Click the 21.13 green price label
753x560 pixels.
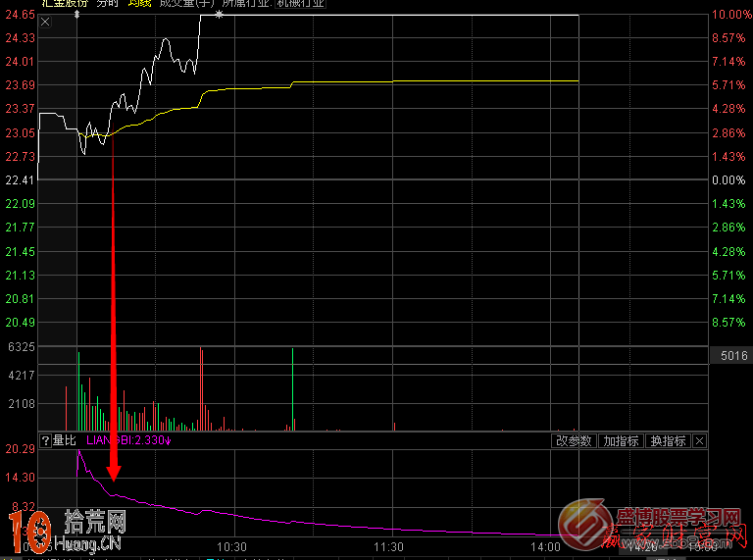click(21, 276)
